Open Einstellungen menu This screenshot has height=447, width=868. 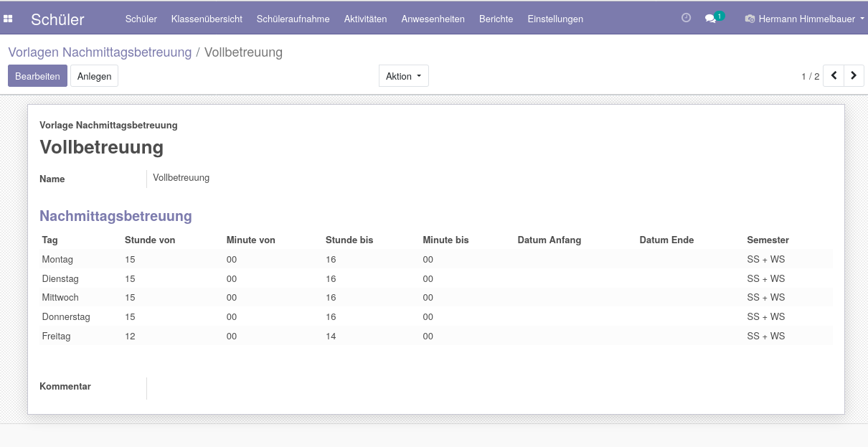tap(555, 19)
